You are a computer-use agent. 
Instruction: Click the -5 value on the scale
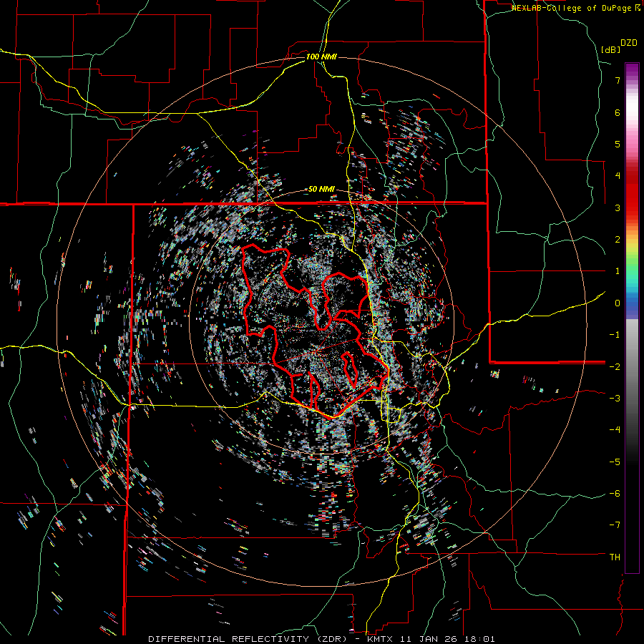pyautogui.click(x=615, y=462)
